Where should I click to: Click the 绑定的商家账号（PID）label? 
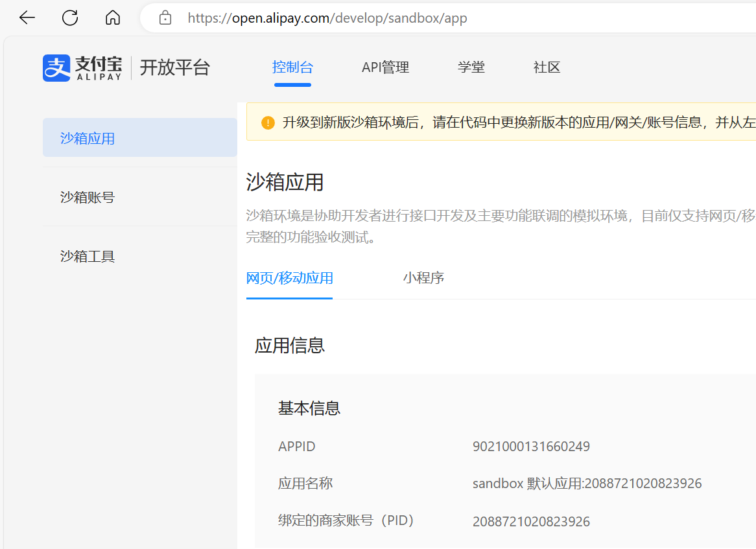coord(346,520)
